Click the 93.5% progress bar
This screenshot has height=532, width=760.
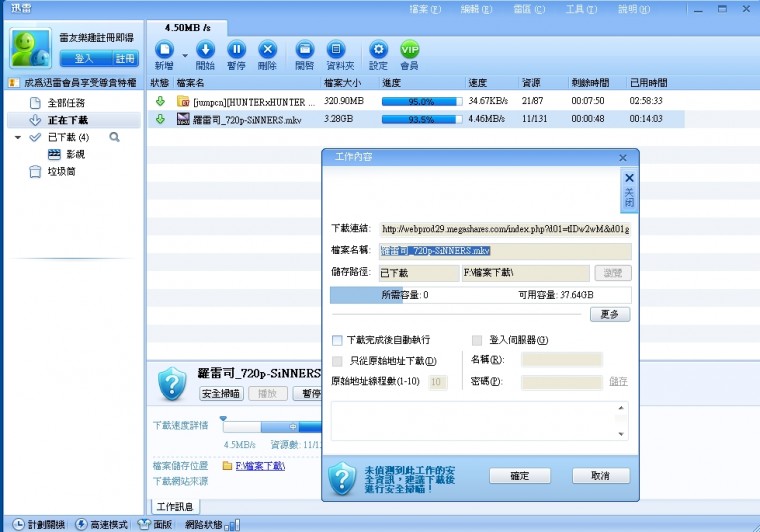click(422, 119)
